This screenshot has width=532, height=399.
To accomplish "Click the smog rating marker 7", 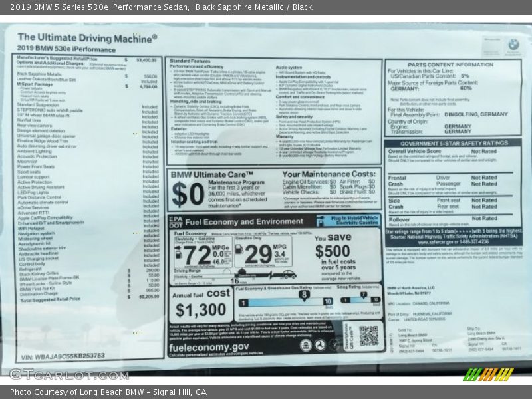I will 363,295.
